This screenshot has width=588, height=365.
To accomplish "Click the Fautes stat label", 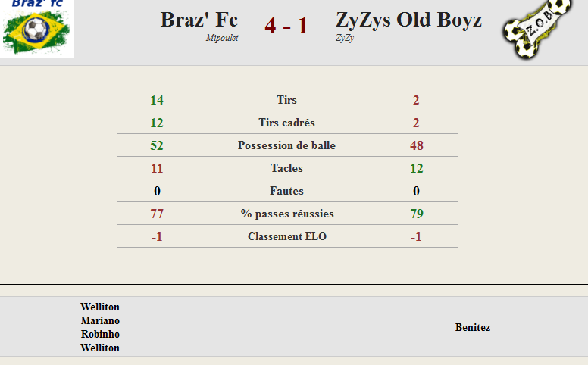I will pos(287,191).
